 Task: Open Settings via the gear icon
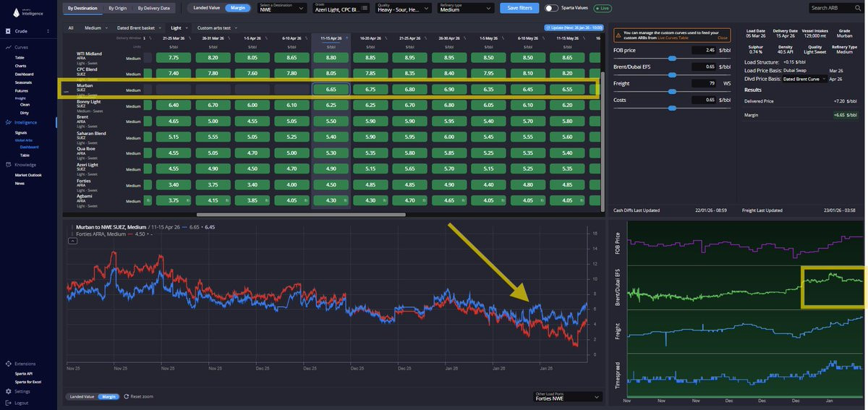[x=7, y=391]
